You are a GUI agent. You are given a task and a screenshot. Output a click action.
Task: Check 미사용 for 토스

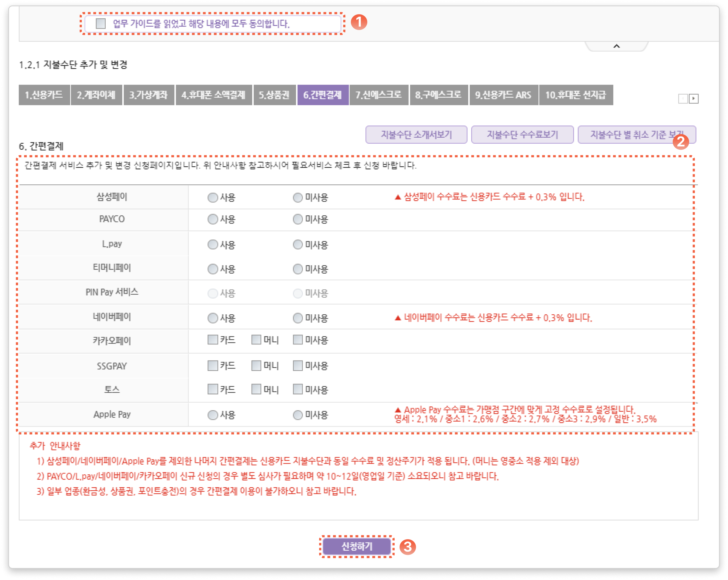point(297,389)
